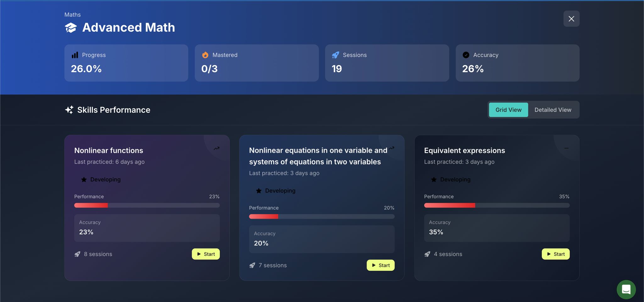Image resolution: width=644 pixels, height=302 pixels.
Task: Click the flame icon next to Mastered
Action: [205, 55]
